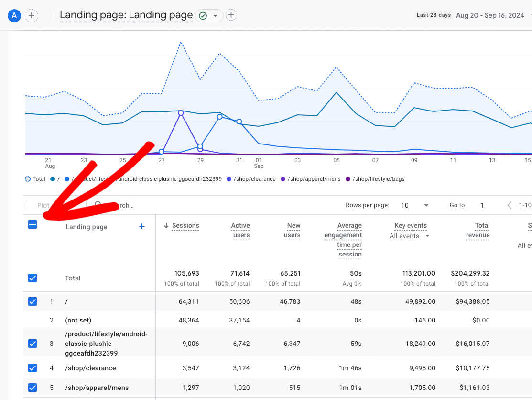Open the report title dropdown arrow
Screen dimensions: 532x400
coord(215,16)
